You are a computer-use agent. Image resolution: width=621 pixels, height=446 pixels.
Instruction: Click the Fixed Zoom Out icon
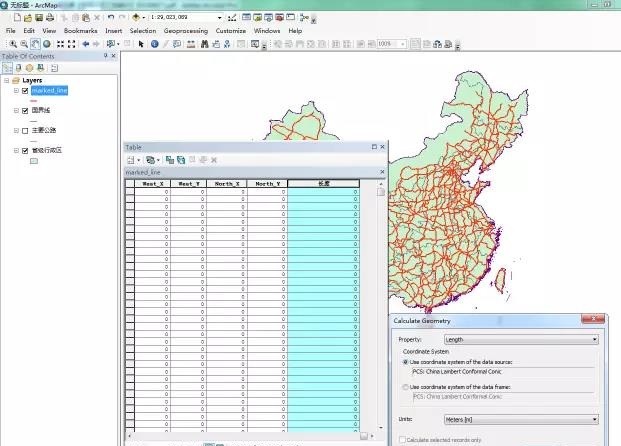tap(71, 44)
